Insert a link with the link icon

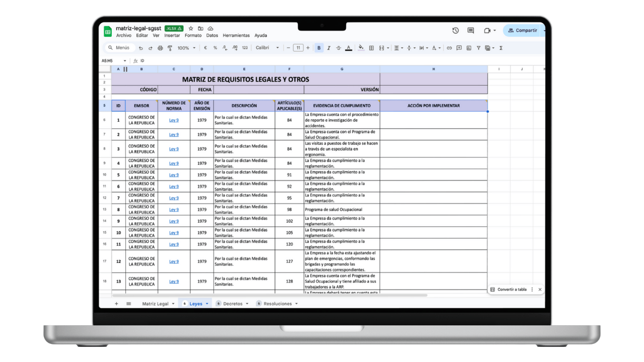coord(449,48)
